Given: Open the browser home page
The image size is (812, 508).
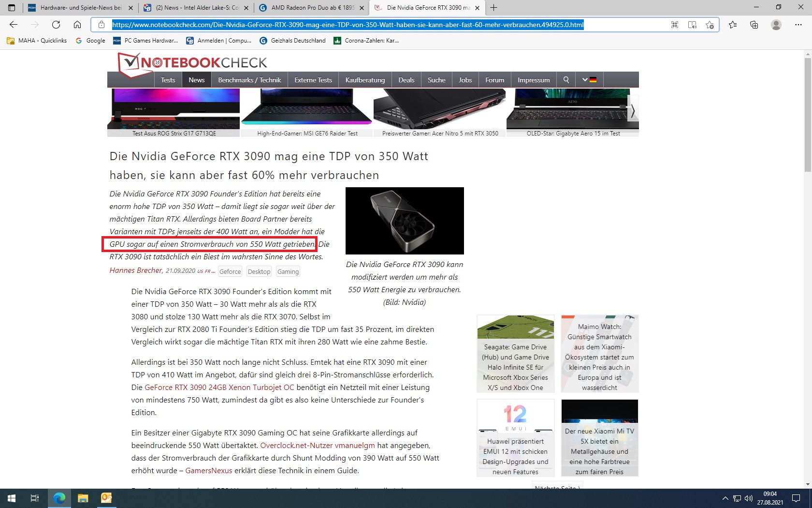Looking at the screenshot, I should 77,25.
